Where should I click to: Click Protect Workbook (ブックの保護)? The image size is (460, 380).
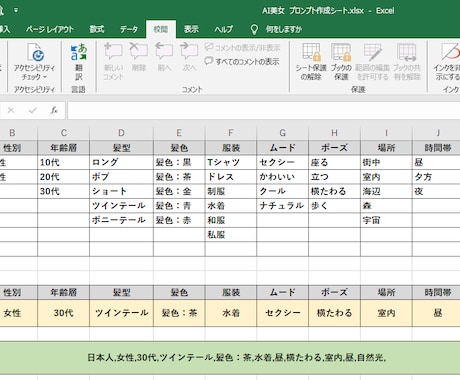341,62
